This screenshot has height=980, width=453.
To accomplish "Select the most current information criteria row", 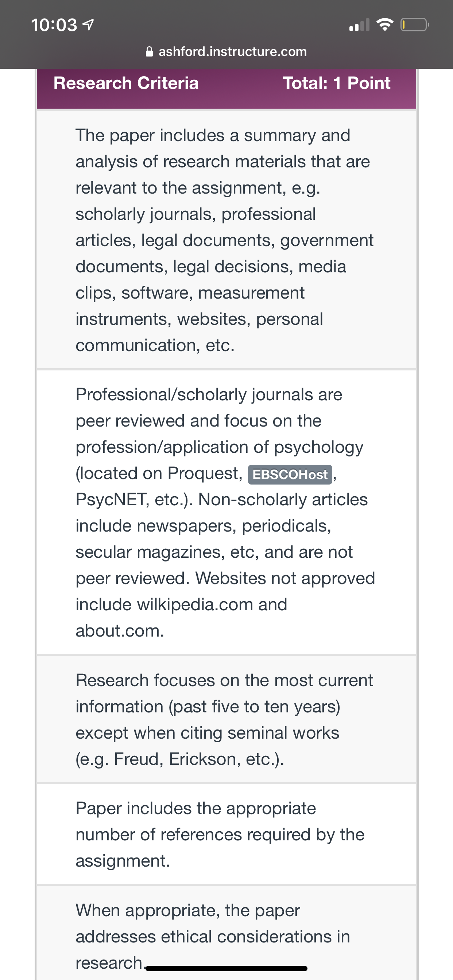I will [226, 719].
